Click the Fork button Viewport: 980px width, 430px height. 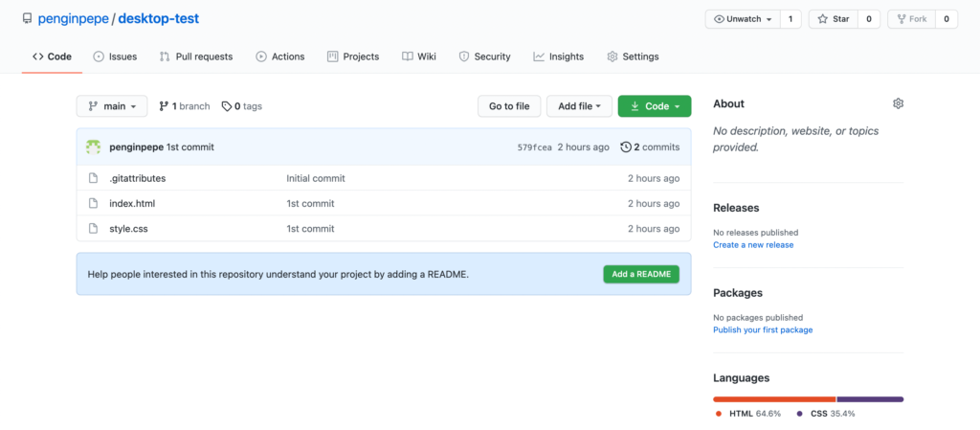coord(912,19)
